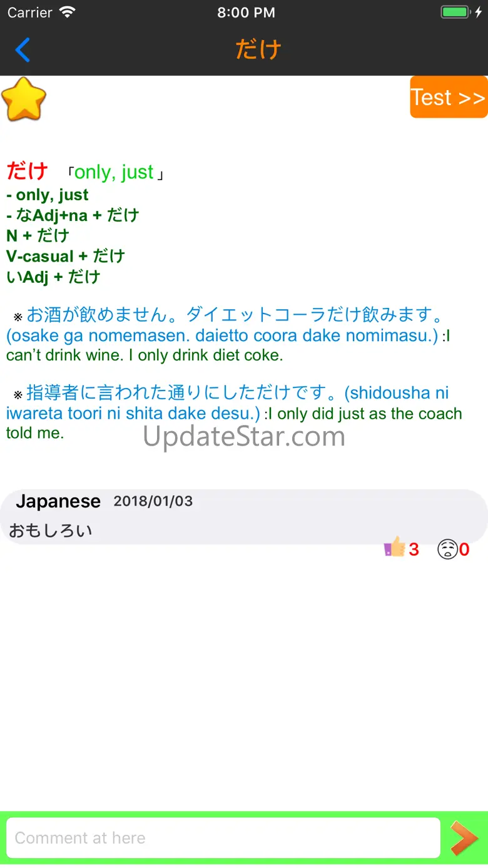Tap the blue back arrow
This screenshot has height=868, width=488.
coord(23,50)
